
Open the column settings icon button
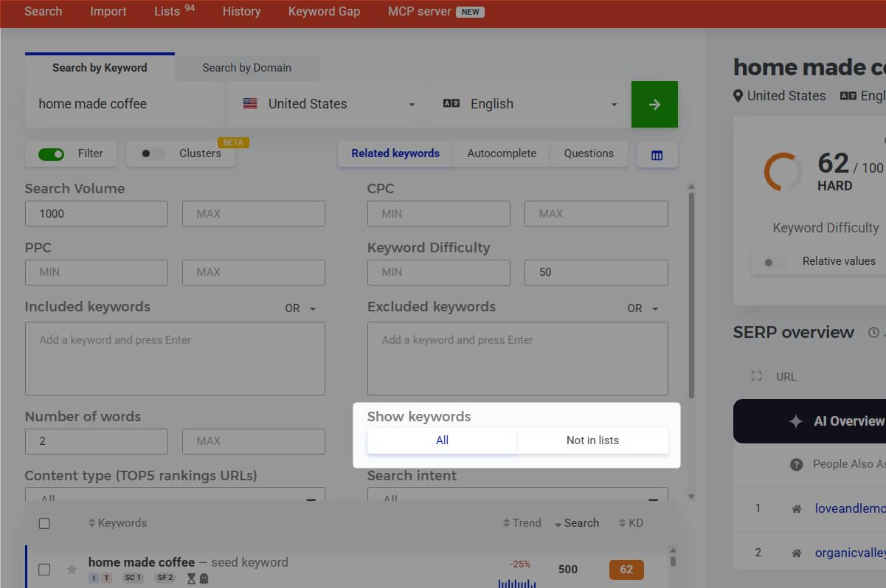coord(657,156)
